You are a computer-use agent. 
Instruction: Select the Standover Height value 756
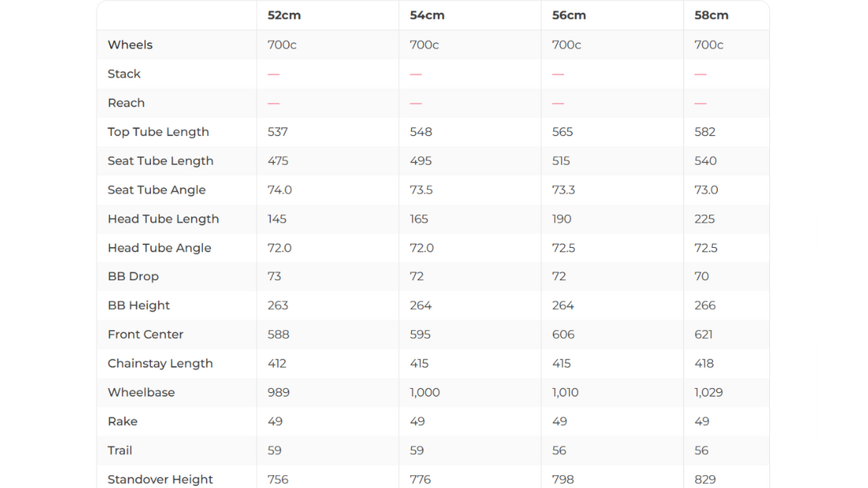coord(277,479)
